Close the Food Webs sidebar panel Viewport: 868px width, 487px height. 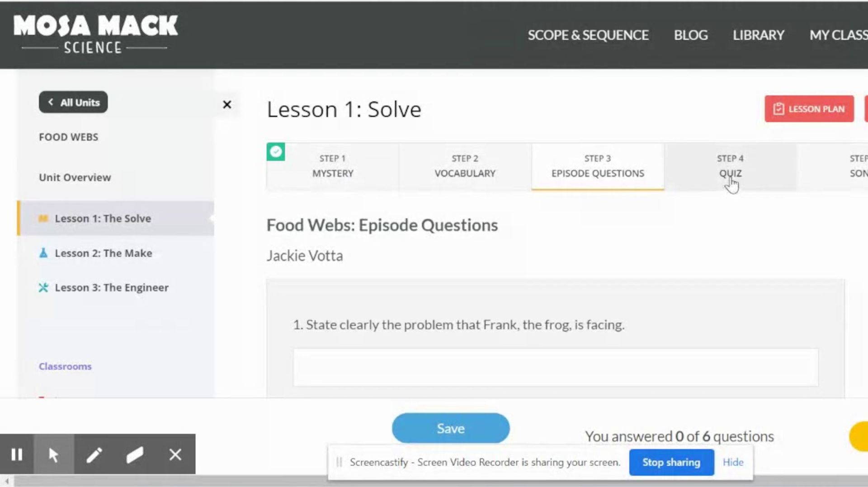227,104
